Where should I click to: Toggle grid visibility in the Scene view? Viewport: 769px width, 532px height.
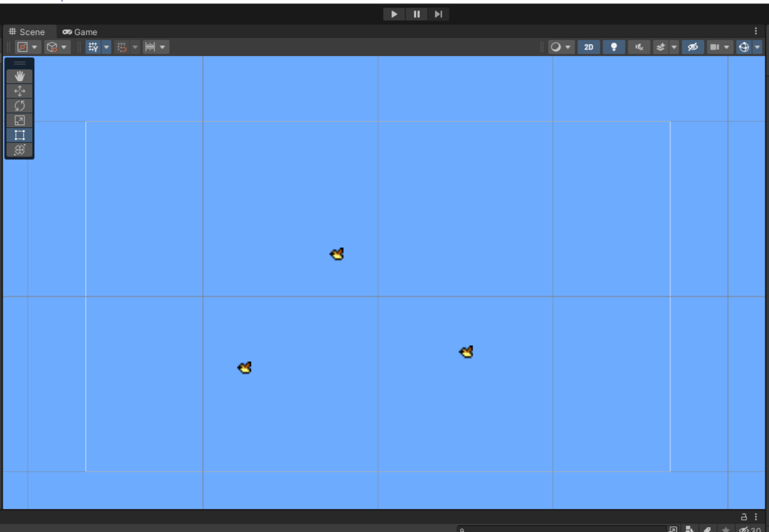93,47
